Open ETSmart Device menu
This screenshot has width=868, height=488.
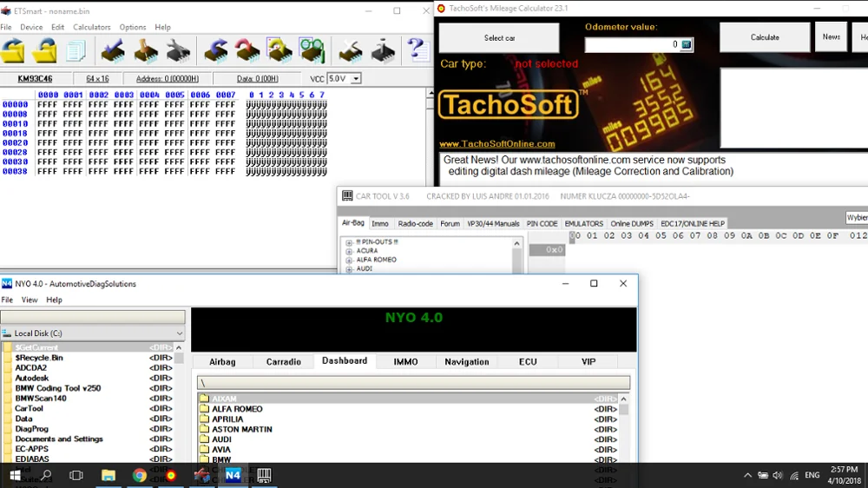pyautogui.click(x=31, y=27)
